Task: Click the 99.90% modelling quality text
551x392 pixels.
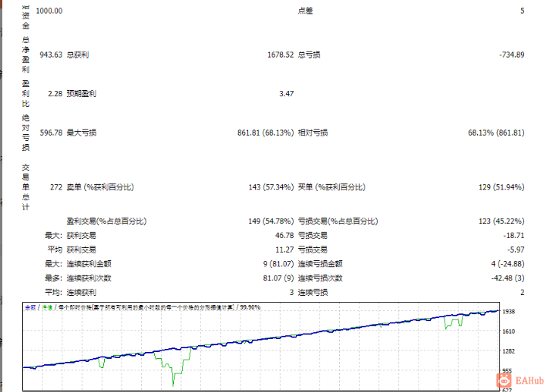Action: [x=250, y=307]
